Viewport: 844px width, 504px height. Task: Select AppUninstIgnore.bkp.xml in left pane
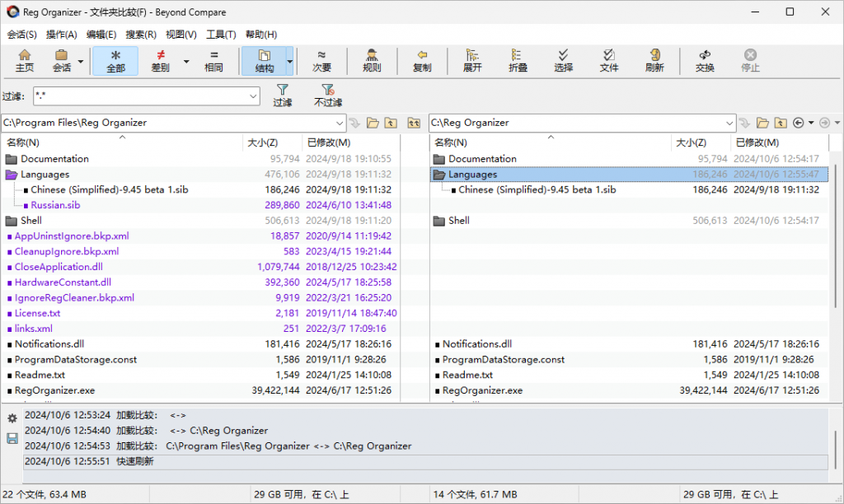[72, 236]
